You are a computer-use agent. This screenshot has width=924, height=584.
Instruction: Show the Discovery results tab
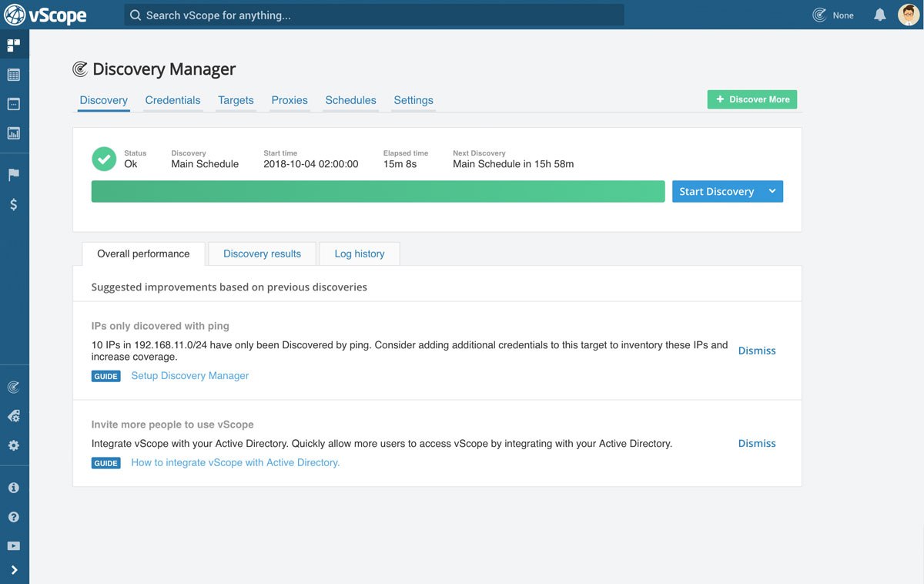262,253
